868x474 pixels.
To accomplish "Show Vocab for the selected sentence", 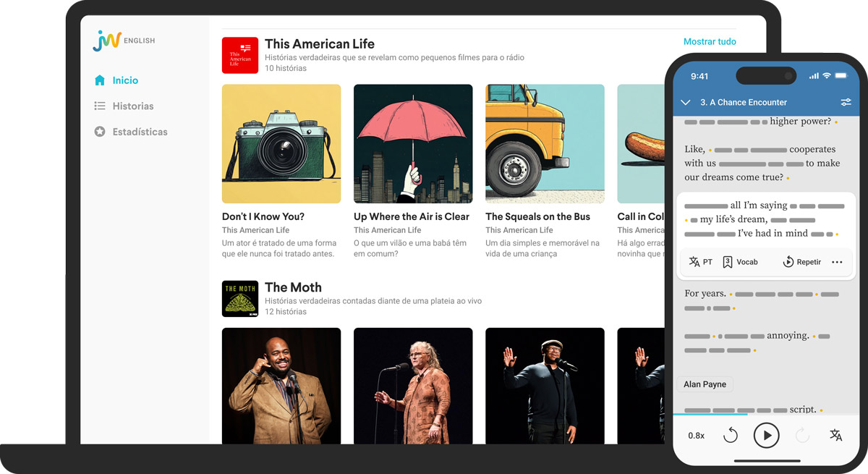I will pyautogui.click(x=740, y=262).
